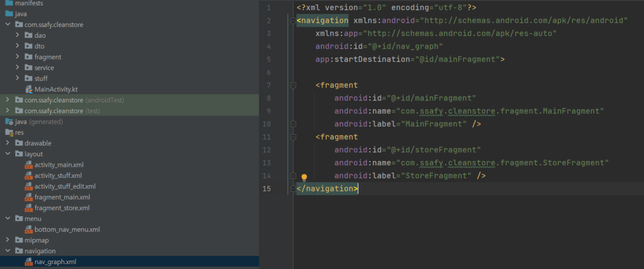Image resolution: width=644 pixels, height=269 pixels.
Task: Open bottom_nav_menu.xml file
Action: [x=67, y=230]
